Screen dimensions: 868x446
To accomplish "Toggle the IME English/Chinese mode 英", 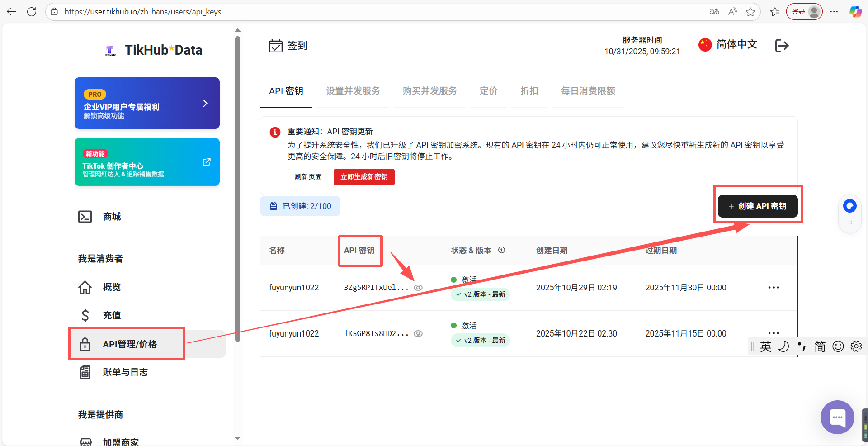I will [x=765, y=346].
